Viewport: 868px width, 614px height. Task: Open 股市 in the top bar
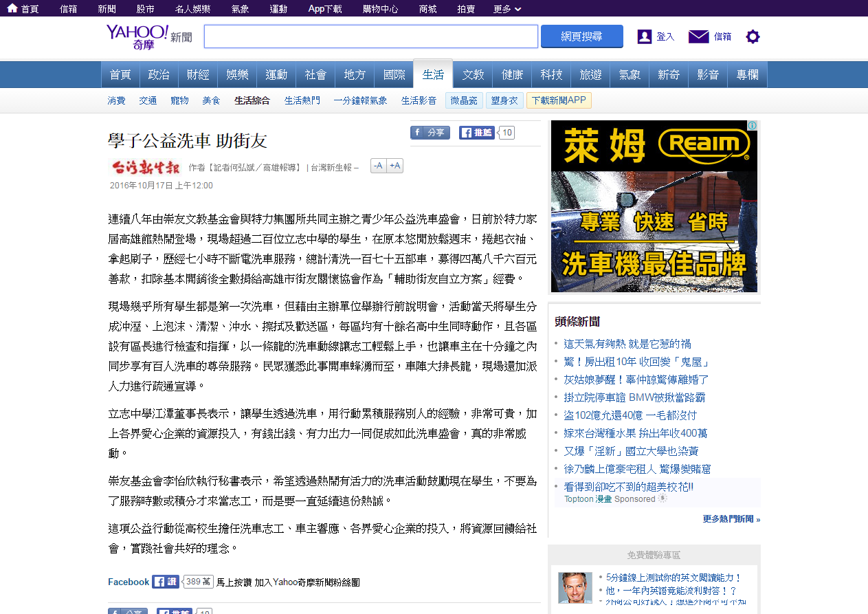point(145,9)
